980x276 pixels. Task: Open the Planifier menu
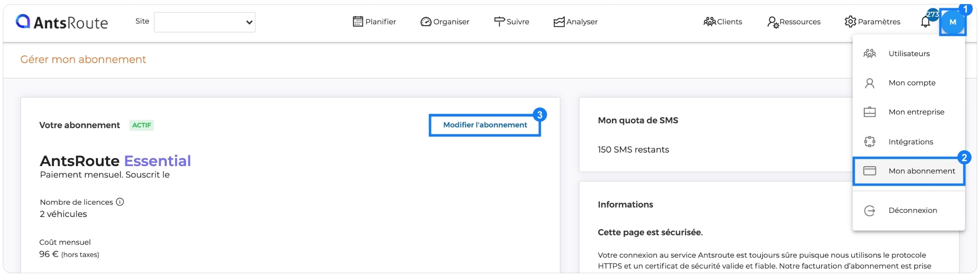pyautogui.click(x=375, y=22)
